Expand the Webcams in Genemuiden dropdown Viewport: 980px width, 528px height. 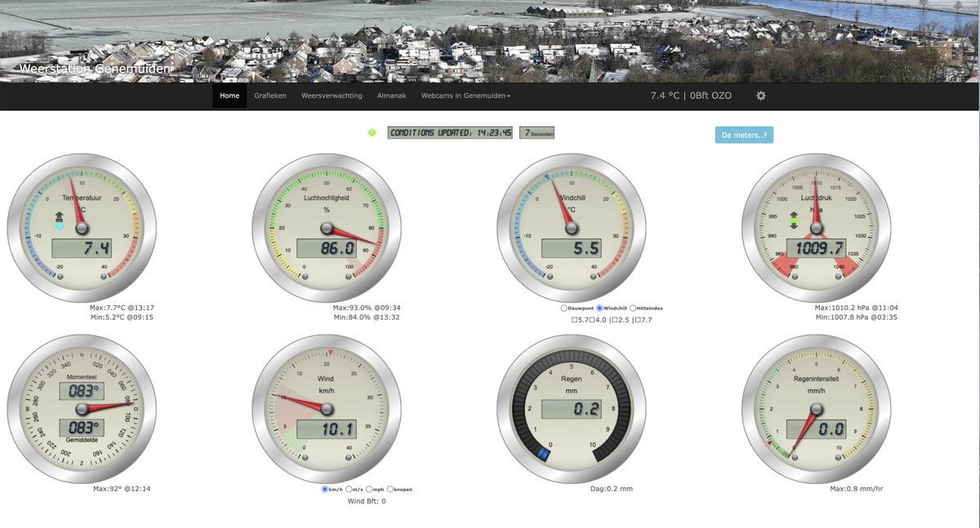[x=465, y=95]
